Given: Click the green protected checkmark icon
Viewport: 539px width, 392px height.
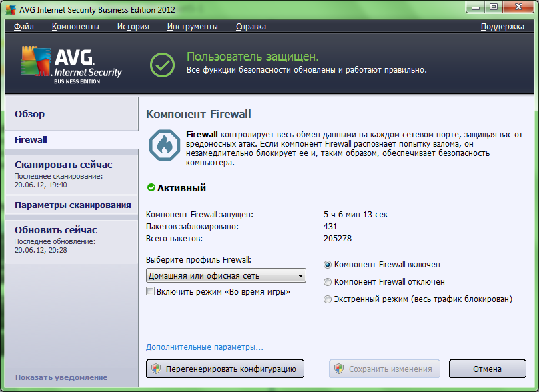Looking at the screenshot, I should [162, 65].
